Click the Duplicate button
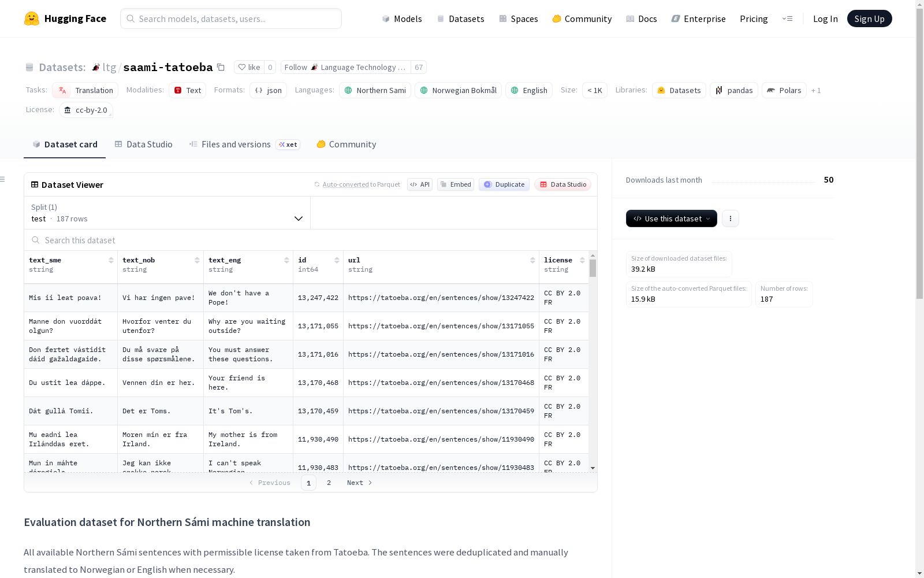Viewport: 924px width, 578px height. (504, 184)
